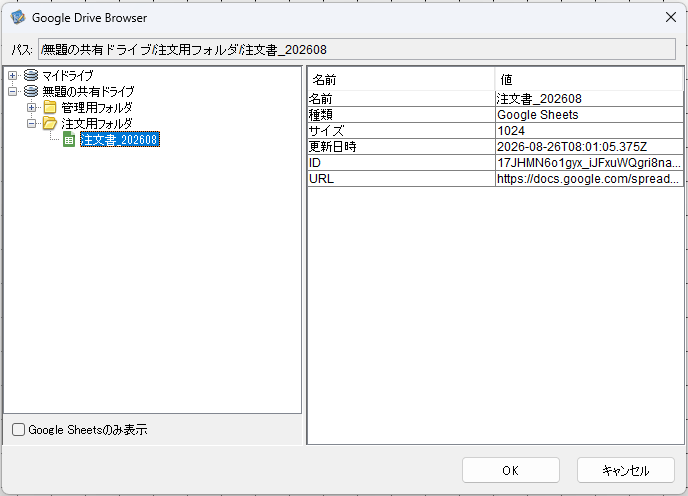This screenshot has width=688, height=496.
Task: Confirm selection with OK button
Action: [x=511, y=471]
